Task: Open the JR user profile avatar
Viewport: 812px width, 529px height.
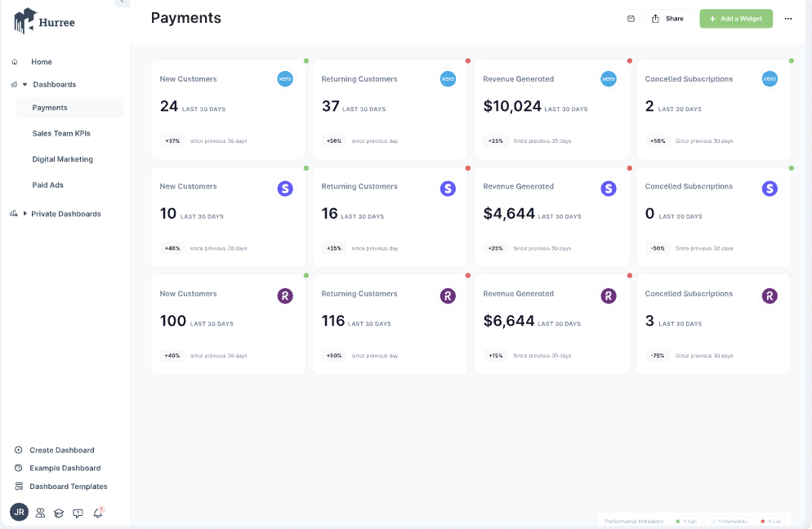Action: tap(19, 512)
